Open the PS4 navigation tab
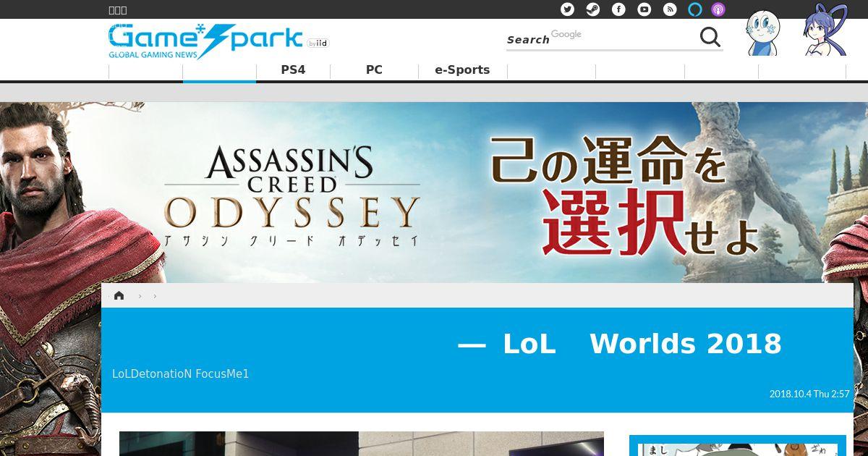 (293, 70)
